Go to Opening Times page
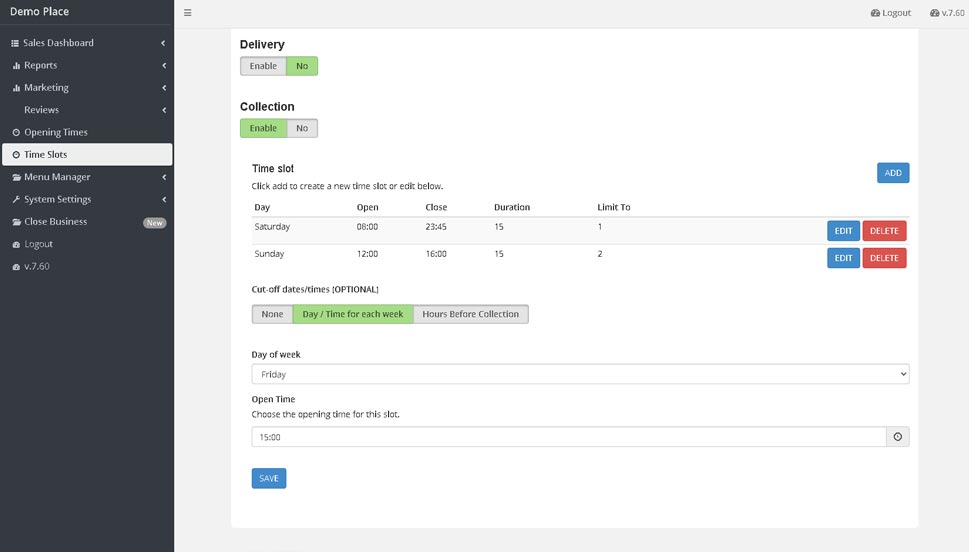The image size is (969, 552). pos(87,132)
